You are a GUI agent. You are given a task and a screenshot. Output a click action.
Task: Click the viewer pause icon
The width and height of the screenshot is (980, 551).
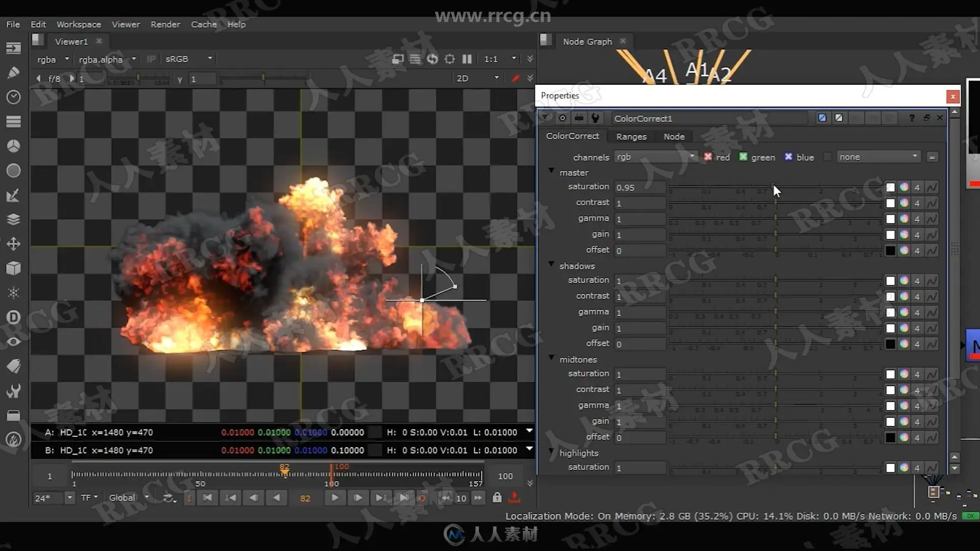467,59
